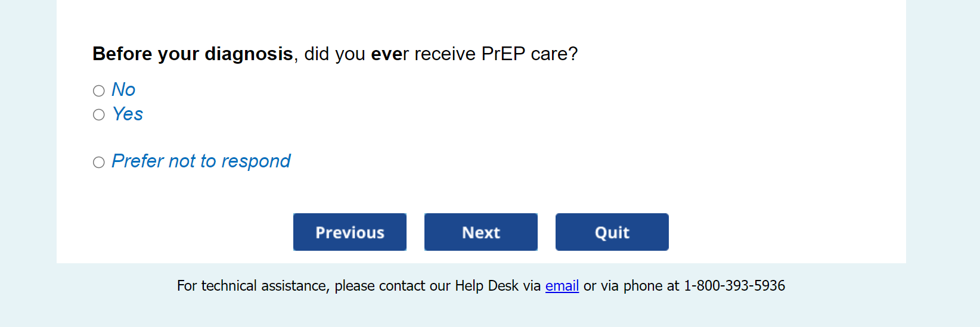Click the words "Help Desk" in the footer
The height and width of the screenshot is (327, 980).
click(x=486, y=286)
